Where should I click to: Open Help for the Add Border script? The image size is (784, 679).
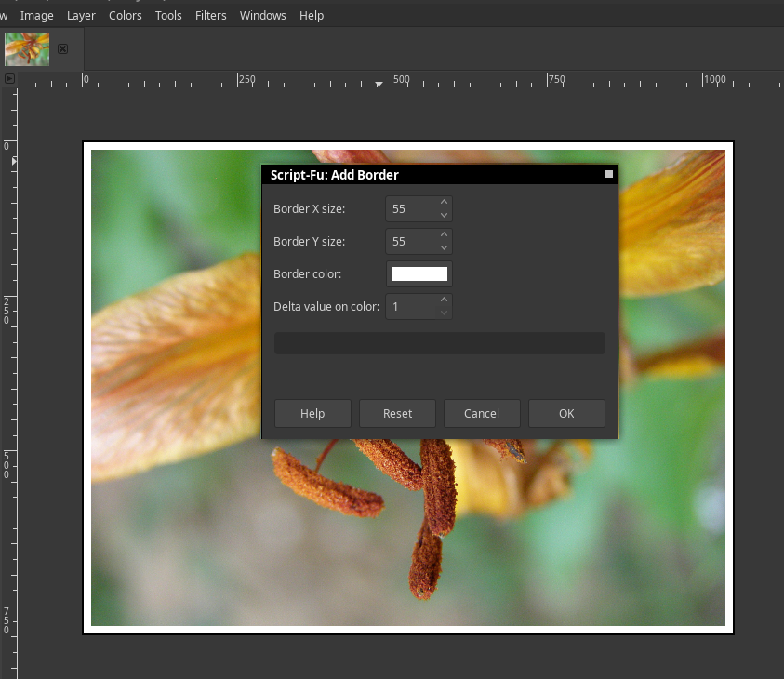[312, 413]
